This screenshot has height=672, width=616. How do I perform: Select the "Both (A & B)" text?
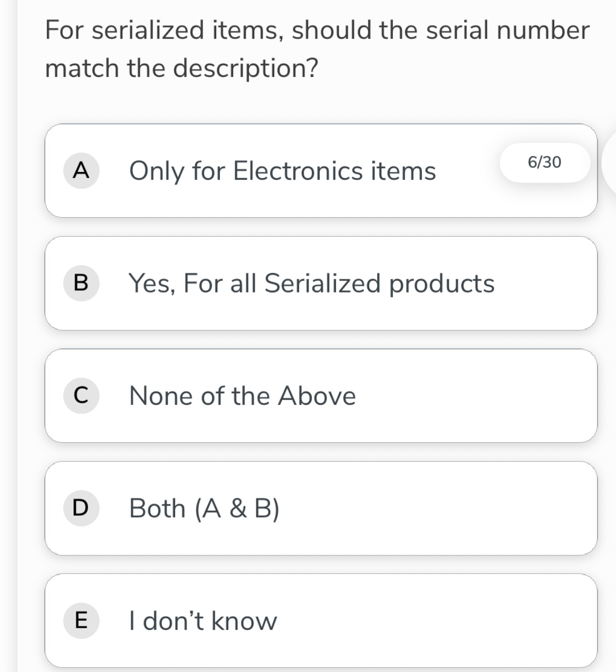pos(204,508)
